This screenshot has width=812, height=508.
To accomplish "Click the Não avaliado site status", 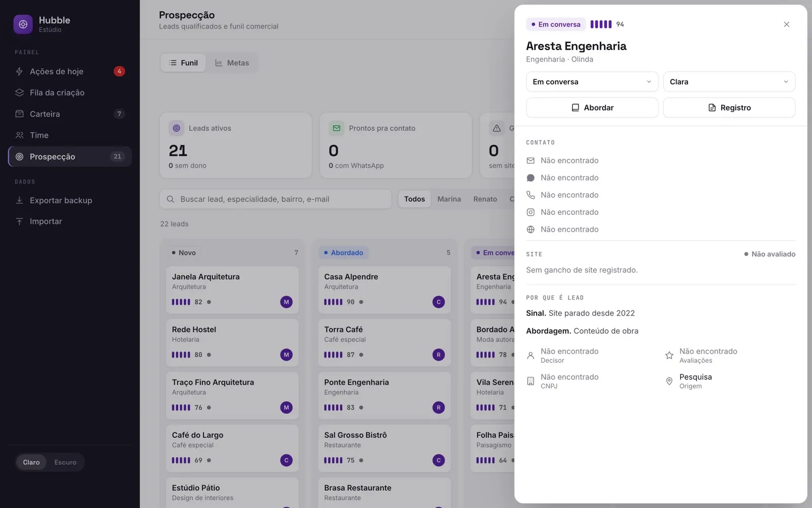I will click(x=769, y=254).
